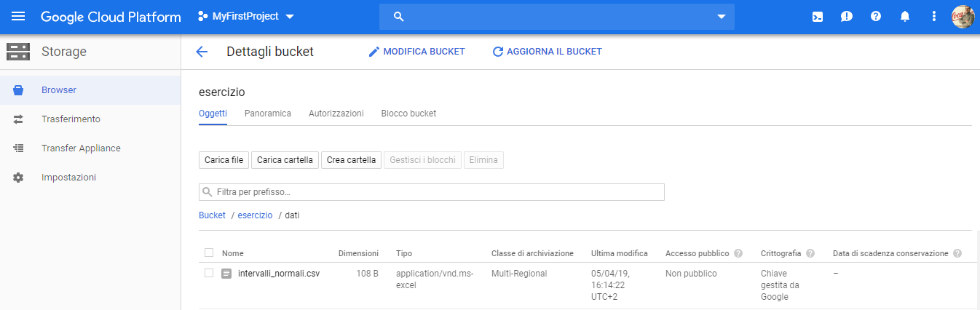This screenshot has height=310, width=980.
Task: Follow the esercizio breadcrumb link
Action: pyautogui.click(x=255, y=215)
